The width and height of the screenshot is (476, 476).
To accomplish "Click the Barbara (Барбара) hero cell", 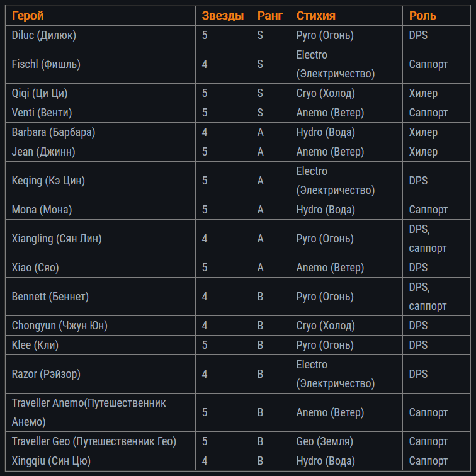I will pos(54,132).
